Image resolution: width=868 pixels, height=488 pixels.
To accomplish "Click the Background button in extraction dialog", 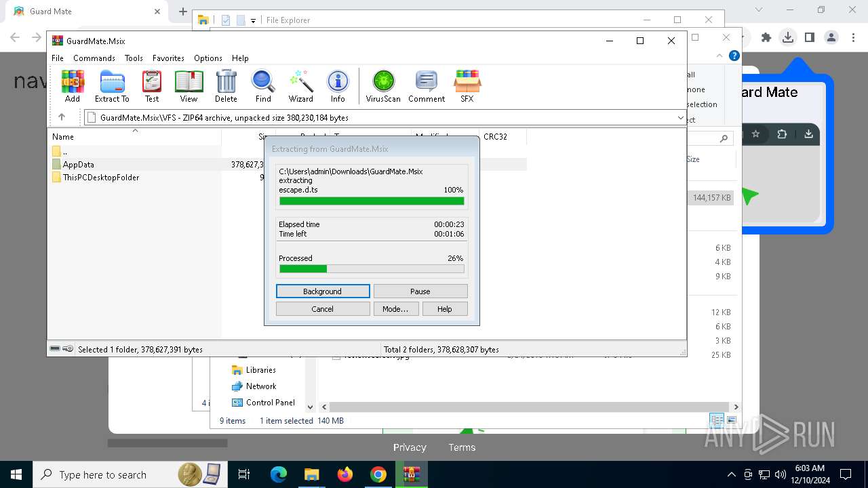I will click(x=323, y=291).
